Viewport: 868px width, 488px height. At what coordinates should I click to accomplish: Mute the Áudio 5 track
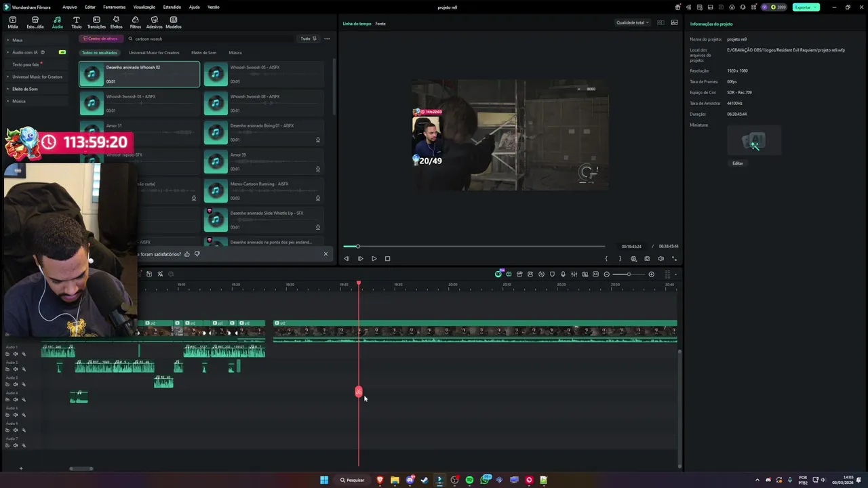pyautogui.click(x=16, y=415)
